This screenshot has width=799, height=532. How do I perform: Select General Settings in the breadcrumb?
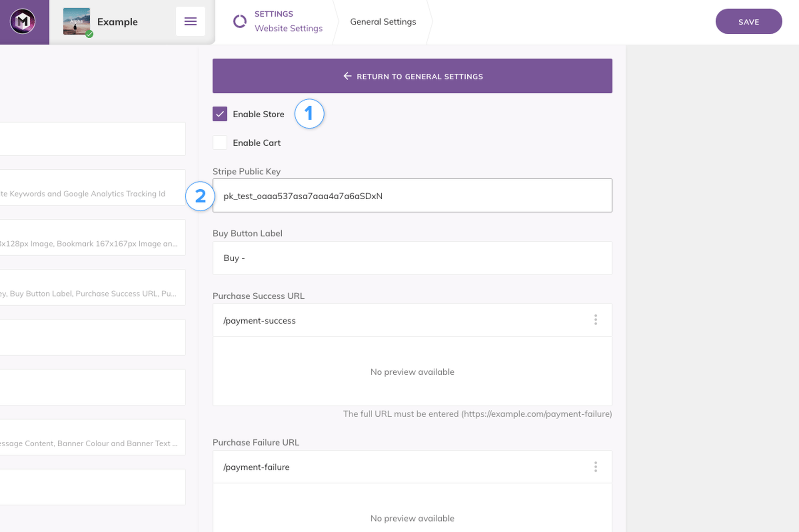383,21
